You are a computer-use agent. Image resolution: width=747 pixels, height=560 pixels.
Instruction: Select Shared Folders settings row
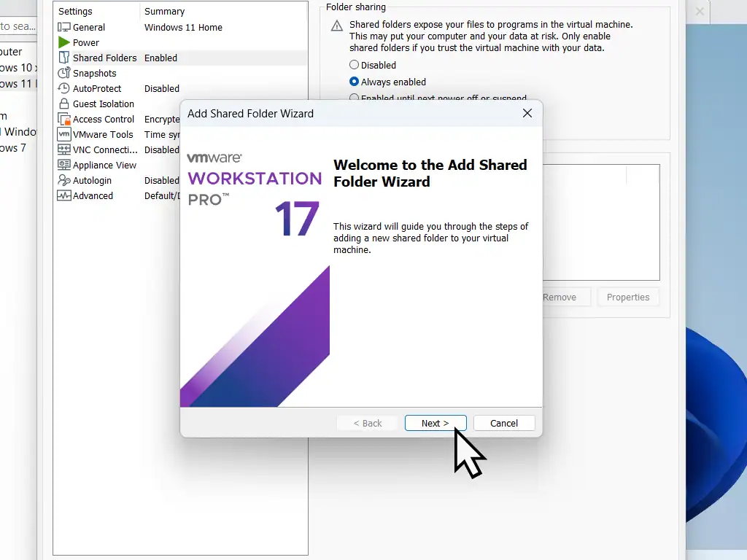[x=181, y=58]
